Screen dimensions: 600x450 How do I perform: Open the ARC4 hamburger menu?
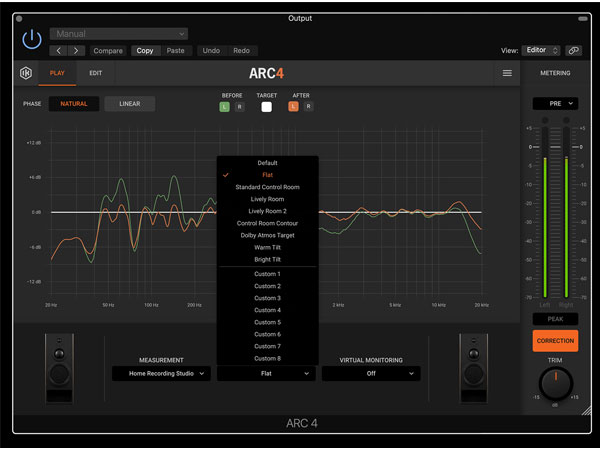click(x=507, y=73)
